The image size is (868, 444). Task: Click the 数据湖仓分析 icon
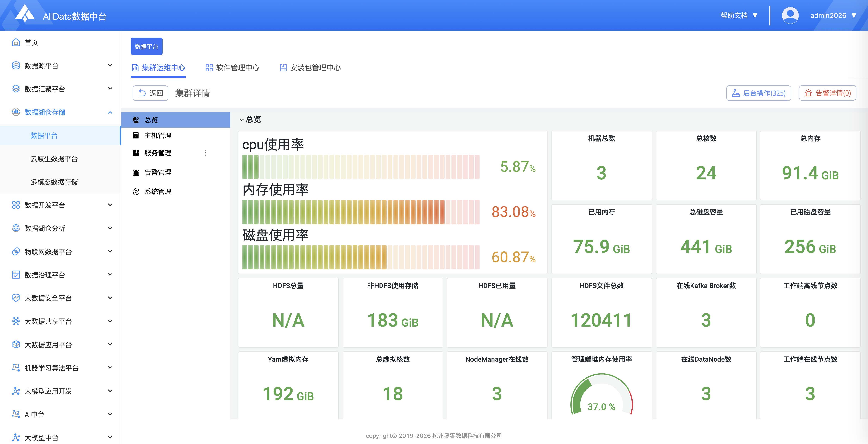pyautogui.click(x=16, y=228)
